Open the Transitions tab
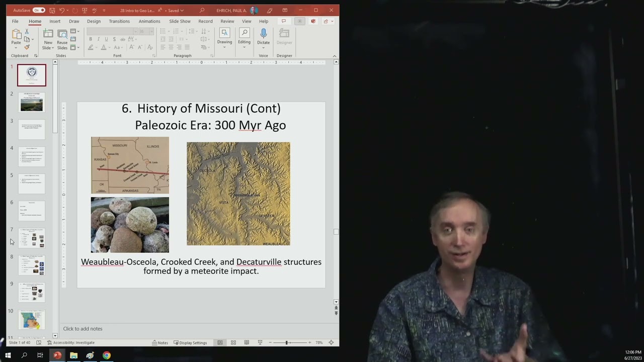Image resolution: width=644 pixels, height=362 pixels. point(119,21)
